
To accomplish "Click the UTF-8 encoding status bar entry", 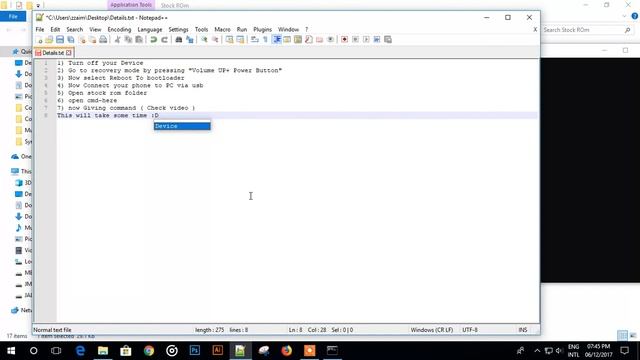I will pos(470,330).
